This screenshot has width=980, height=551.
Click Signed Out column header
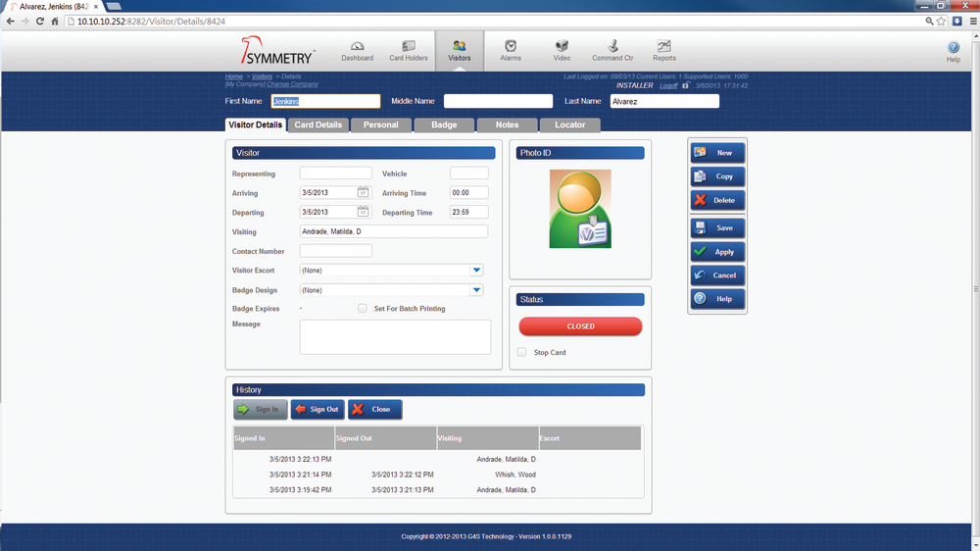coord(385,438)
